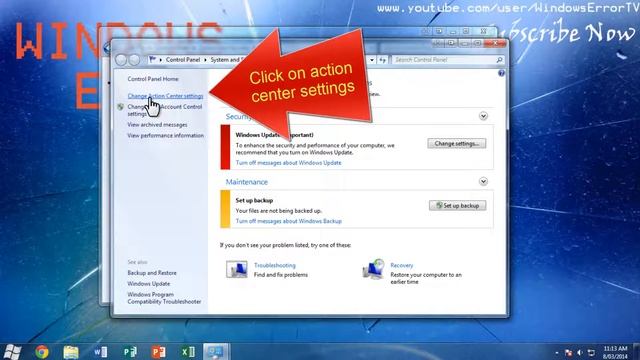Select active Control Panel taskbar item
640x360 pixels.
(x=216, y=351)
